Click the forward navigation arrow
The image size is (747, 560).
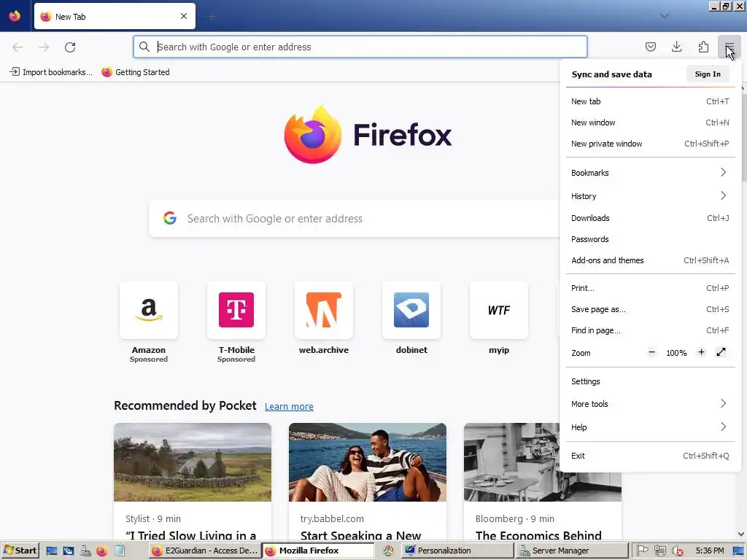[x=44, y=47]
